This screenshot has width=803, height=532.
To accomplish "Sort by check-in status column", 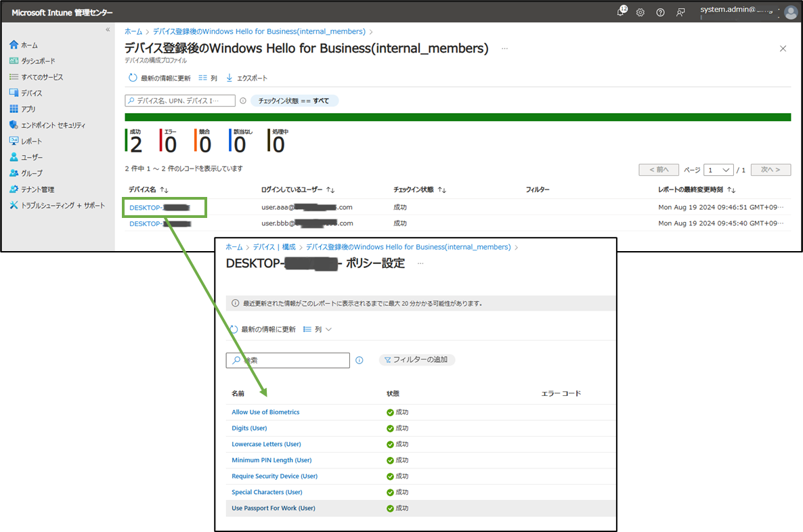I will (419, 190).
